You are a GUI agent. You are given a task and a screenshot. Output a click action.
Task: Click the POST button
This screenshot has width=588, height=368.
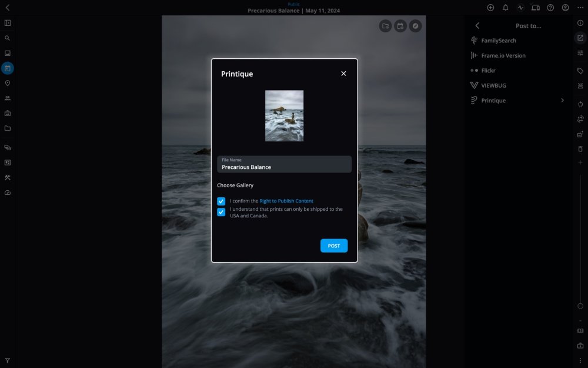(334, 246)
